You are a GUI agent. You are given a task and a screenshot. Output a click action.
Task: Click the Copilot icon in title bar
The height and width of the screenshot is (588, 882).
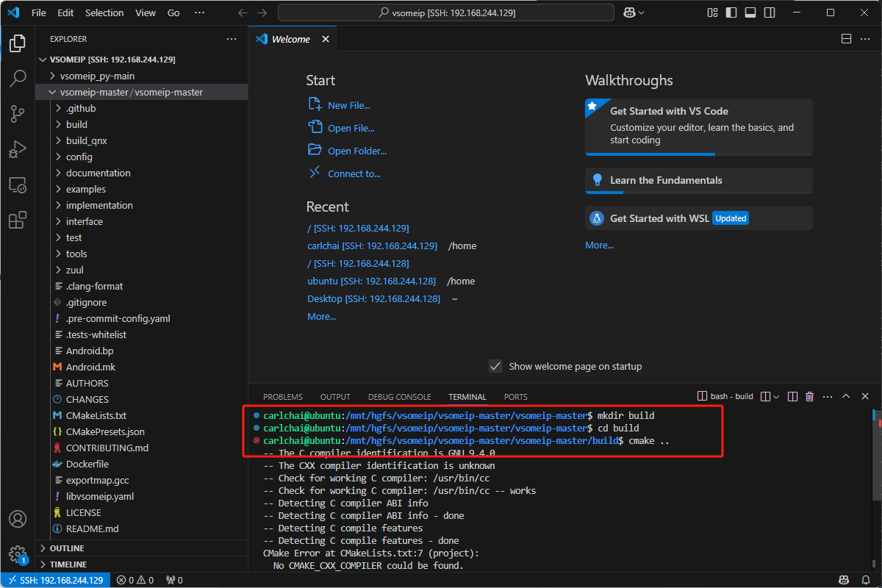coord(629,12)
